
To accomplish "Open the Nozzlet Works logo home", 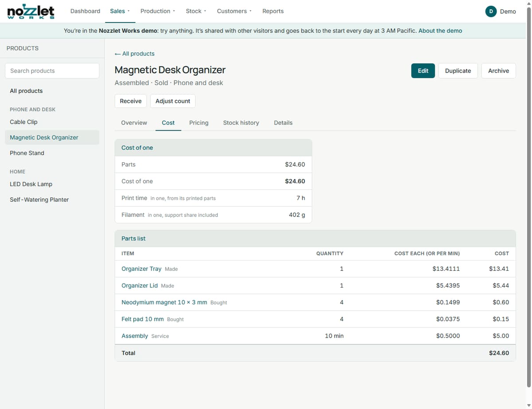I will coord(31,12).
